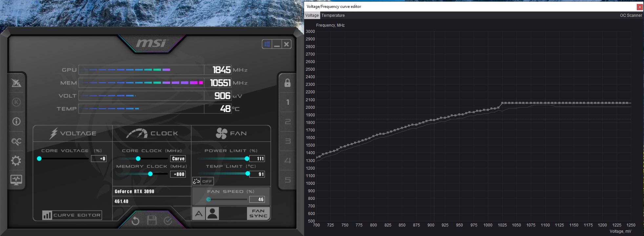This screenshot has width=644, height=236.
Task: Click the fan speed 46 field
Action: 257,199
